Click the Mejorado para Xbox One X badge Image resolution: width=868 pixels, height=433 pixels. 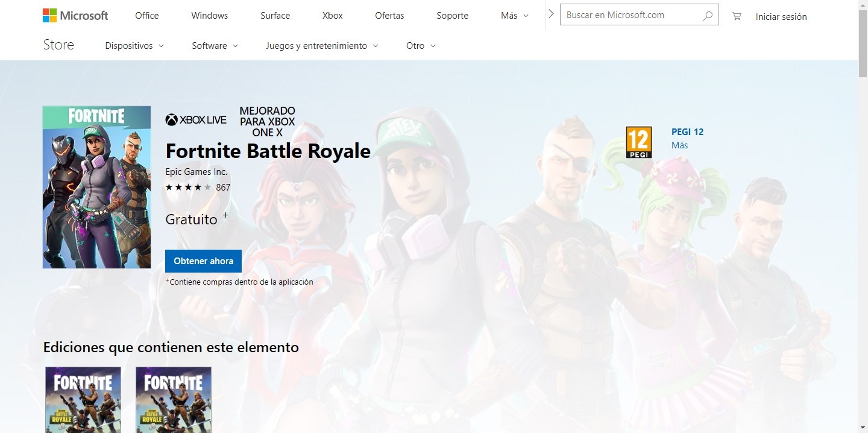click(267, 122)
